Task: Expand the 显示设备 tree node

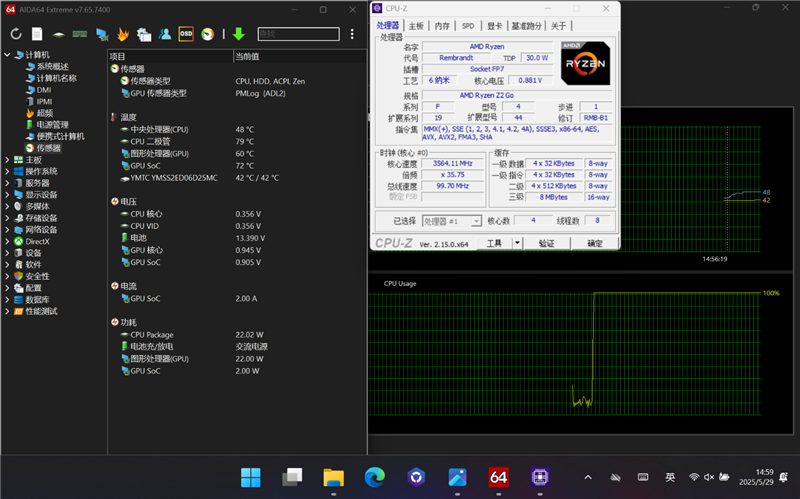Action: 7,195
